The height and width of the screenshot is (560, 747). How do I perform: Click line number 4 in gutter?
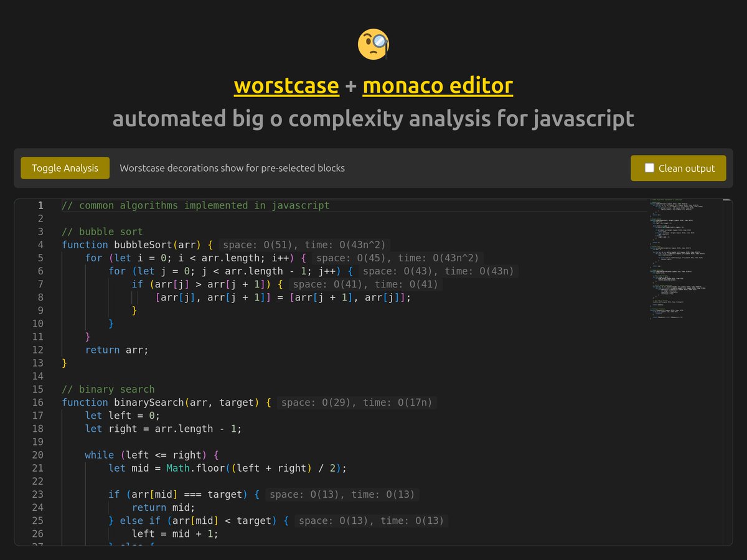[40, 245]
